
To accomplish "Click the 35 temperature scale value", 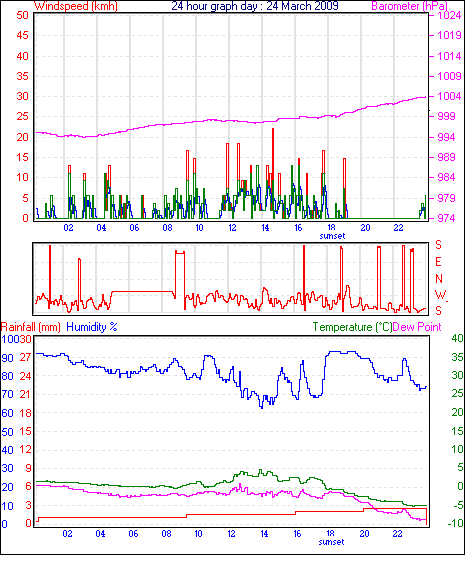I will tap(457, 357).
